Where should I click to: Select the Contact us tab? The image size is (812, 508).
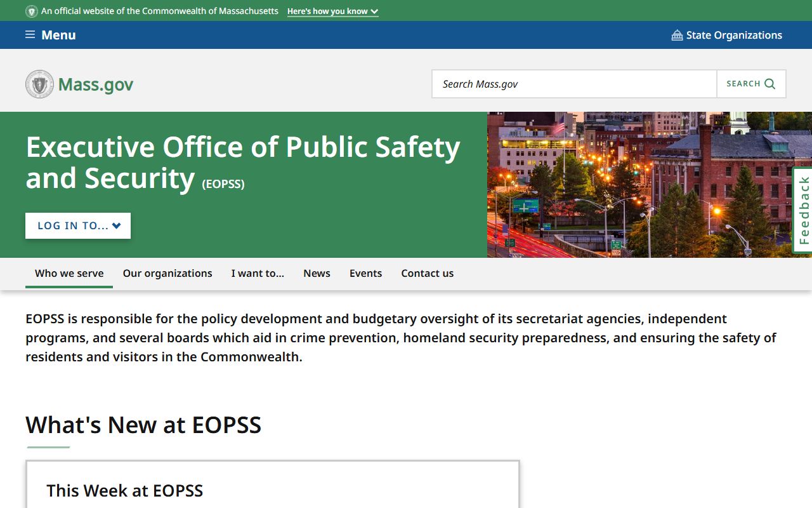[x=427, y=274]
